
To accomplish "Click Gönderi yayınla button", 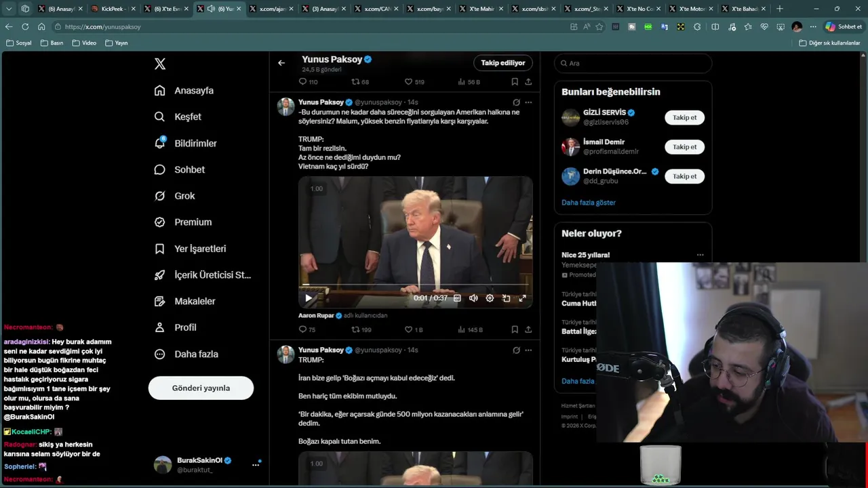I will point(201,388).
